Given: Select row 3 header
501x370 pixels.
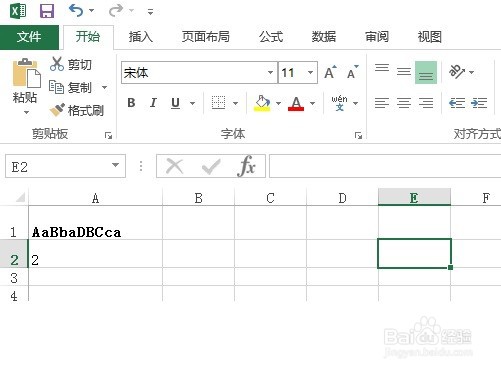Looking at the screenshot, I should tap(14, 278).
